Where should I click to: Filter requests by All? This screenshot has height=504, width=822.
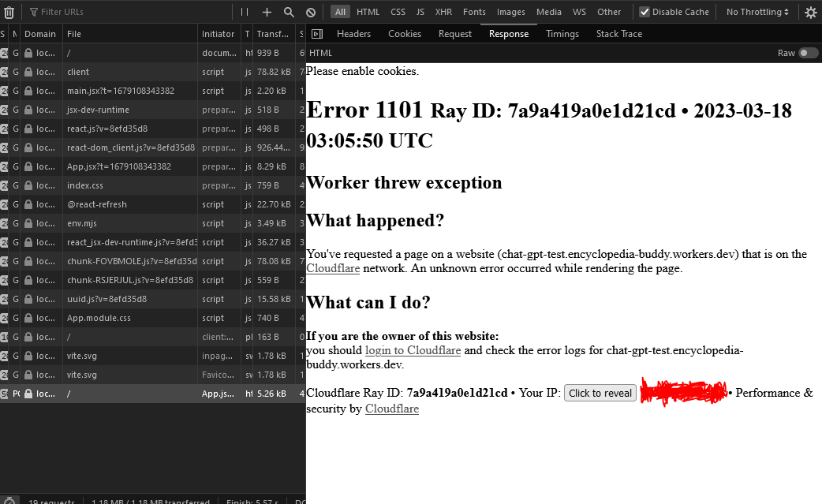click(341, 12)
